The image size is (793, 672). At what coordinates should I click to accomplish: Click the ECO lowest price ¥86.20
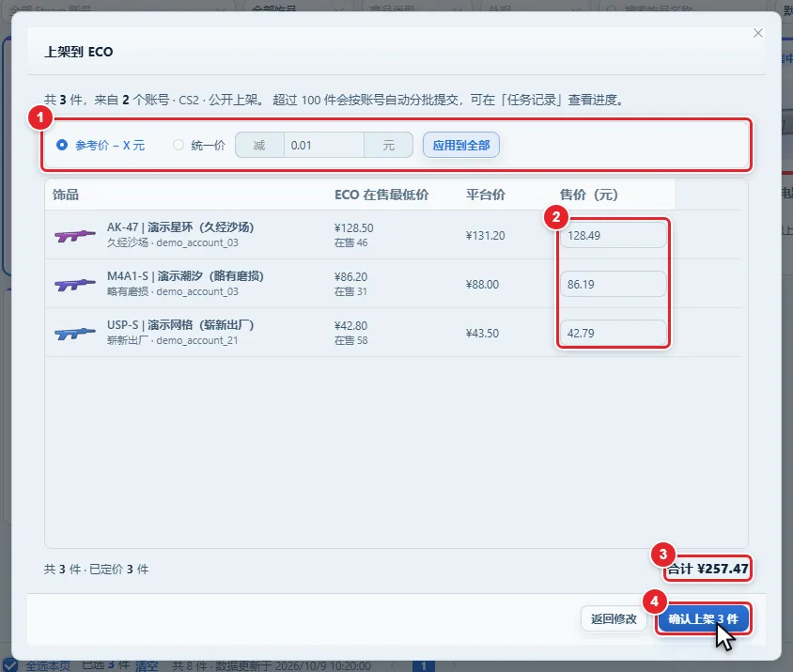[350, 277]
